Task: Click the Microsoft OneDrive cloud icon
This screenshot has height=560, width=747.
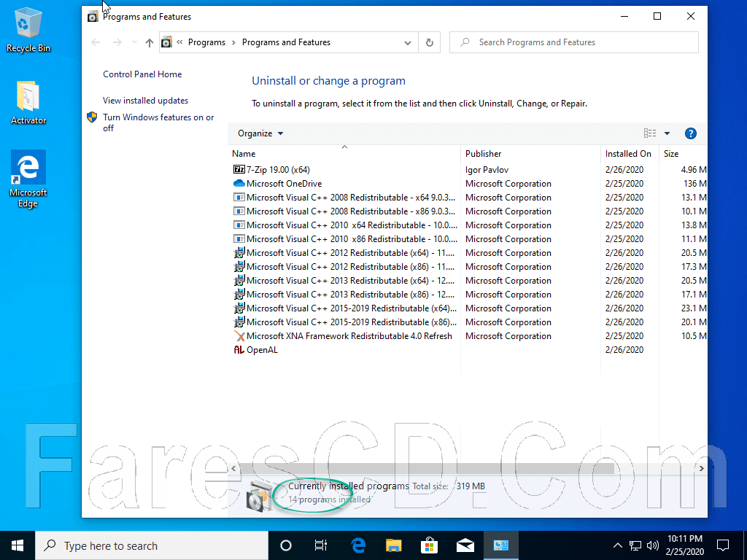Action: (x=239, y=183)
